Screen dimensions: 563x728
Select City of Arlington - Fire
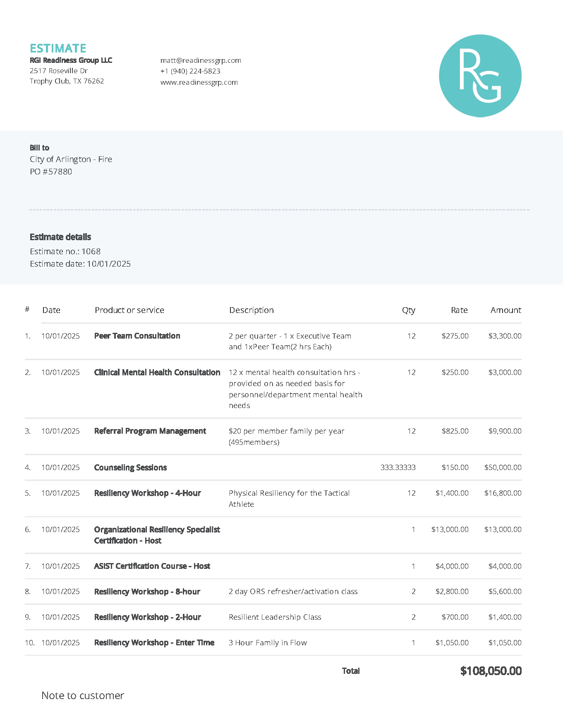71,159
